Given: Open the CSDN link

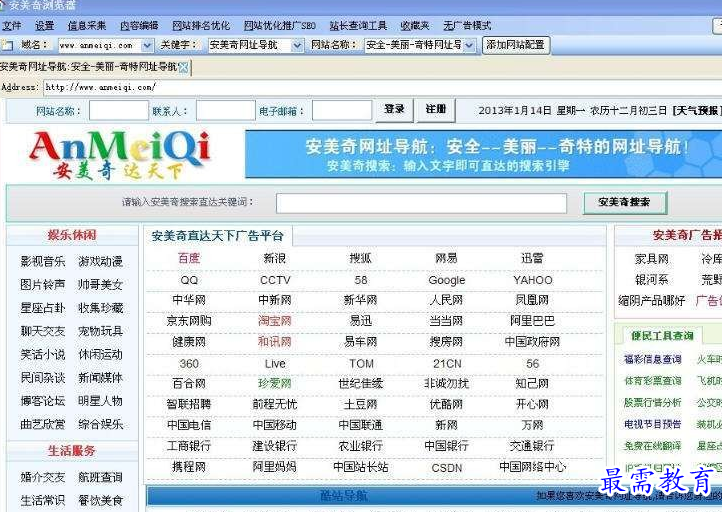Looking at the screenshot, I should tap(447, 468).
